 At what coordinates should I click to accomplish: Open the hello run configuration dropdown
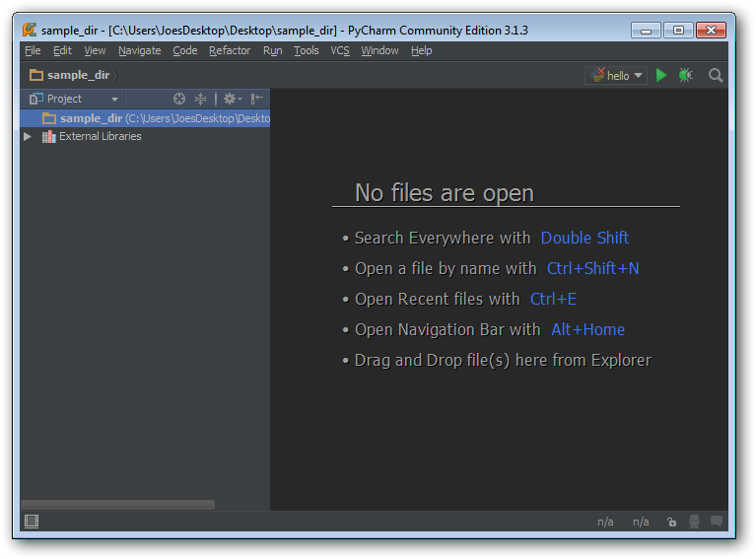(616, 75)
